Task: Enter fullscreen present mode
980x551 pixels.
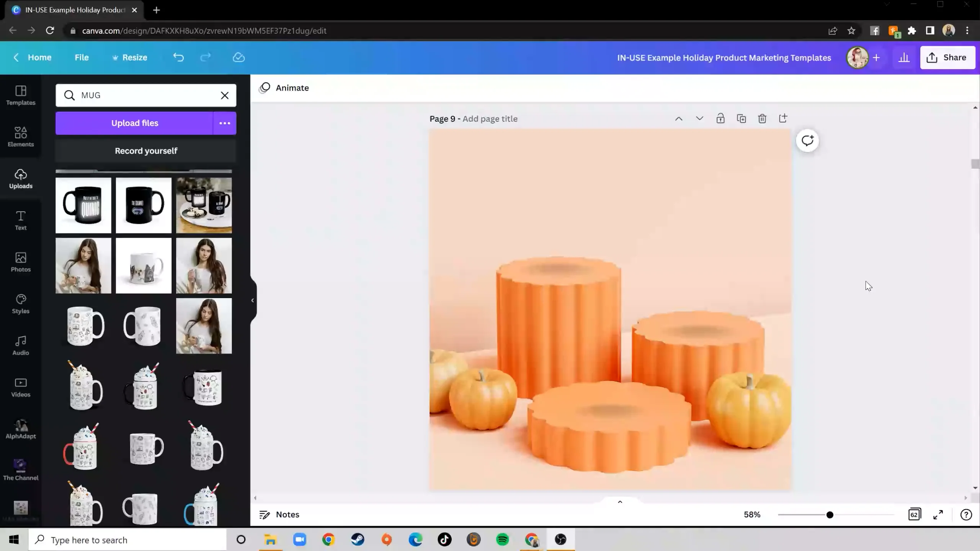Action: point(938,515)
